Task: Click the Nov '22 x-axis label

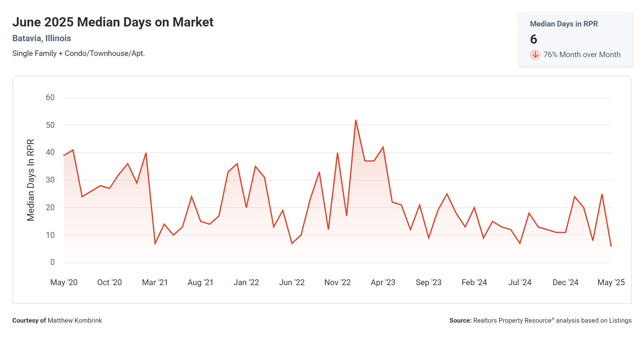Action: pos(337,282)
